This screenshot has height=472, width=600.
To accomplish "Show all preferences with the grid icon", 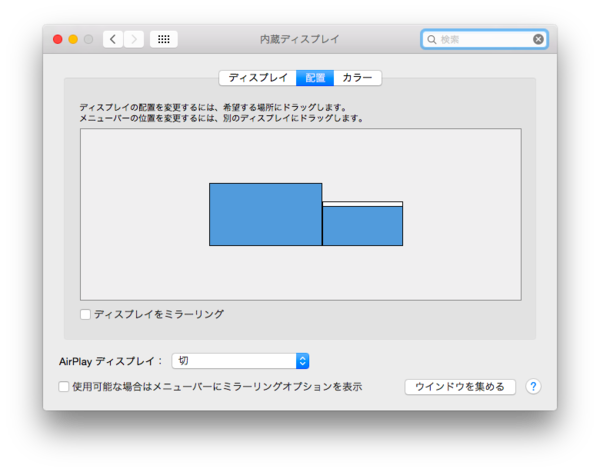I will pyautogui.click(x=164, y=39).
